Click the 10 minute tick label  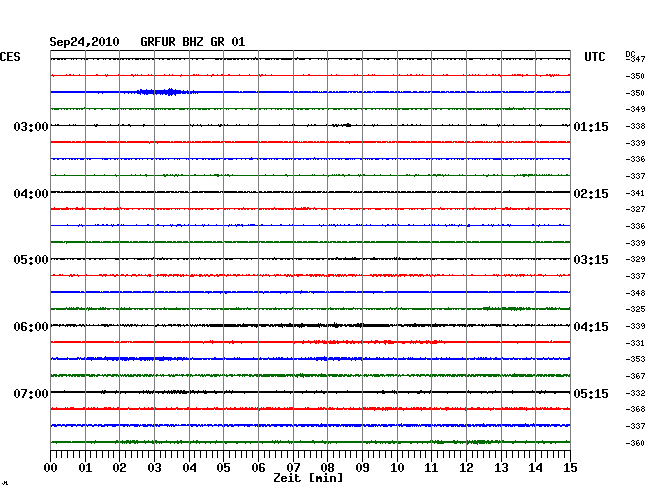point(397,468)
